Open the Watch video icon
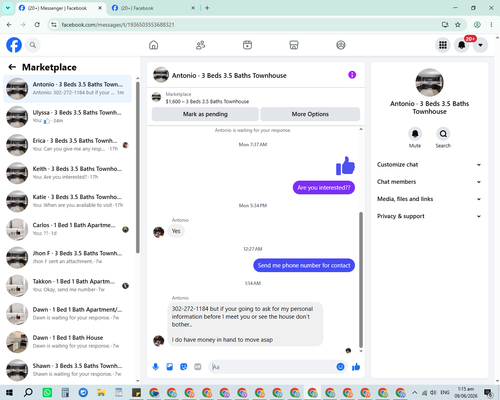Screen dimensions: 500x400 coord(247,45)
